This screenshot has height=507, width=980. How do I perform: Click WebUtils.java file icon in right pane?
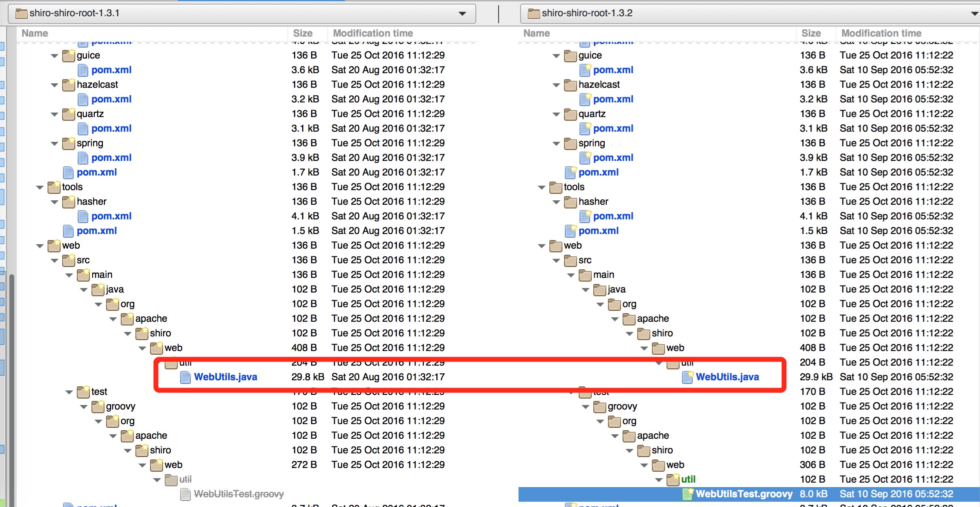click(x=687, y=377)
